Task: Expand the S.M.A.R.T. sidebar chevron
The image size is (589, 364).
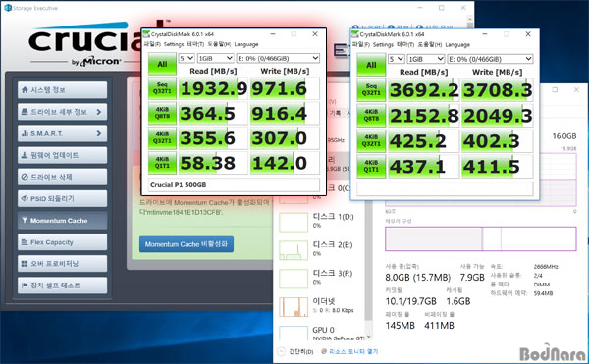Action: click(x=99, y=133)
